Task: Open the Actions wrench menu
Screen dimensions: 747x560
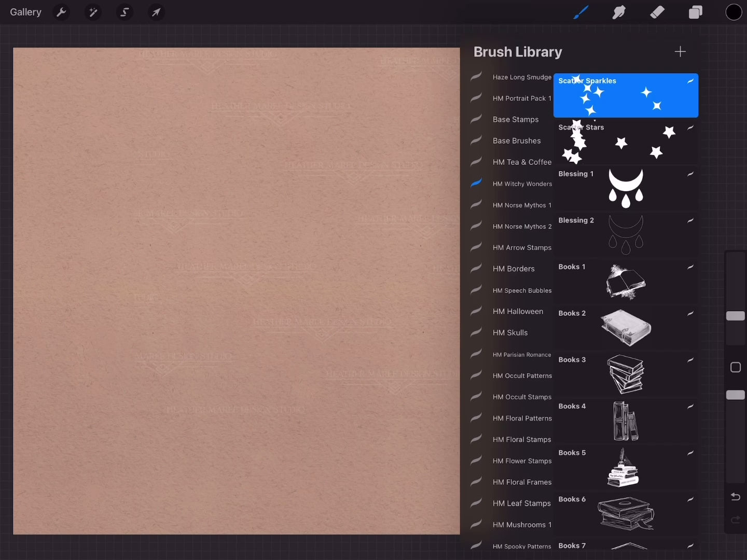Action: [x=61, y=12]
